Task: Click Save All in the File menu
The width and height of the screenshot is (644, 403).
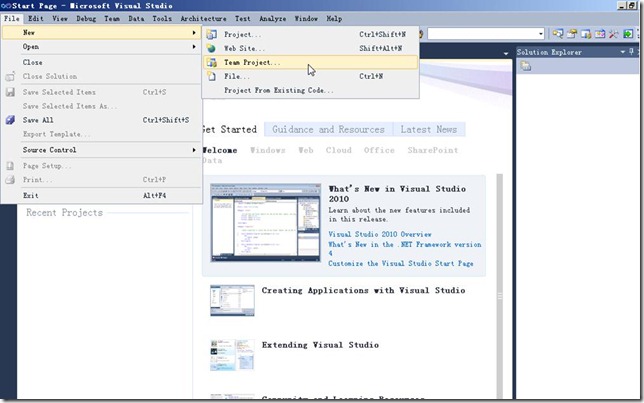Action: 101,120
